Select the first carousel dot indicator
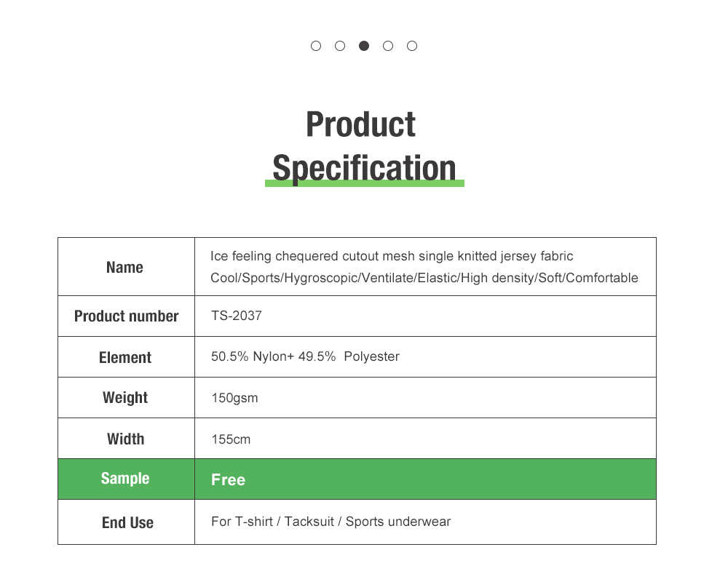 [x=316, y=46]
